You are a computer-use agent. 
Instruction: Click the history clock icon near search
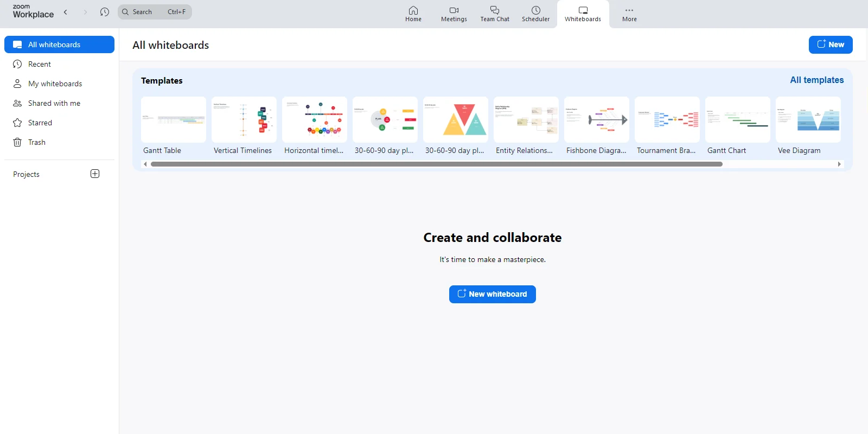(105, 12)
